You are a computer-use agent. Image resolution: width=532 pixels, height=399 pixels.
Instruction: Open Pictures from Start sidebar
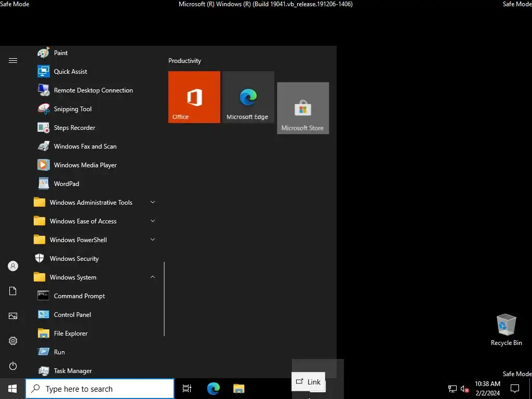point(13,316)
